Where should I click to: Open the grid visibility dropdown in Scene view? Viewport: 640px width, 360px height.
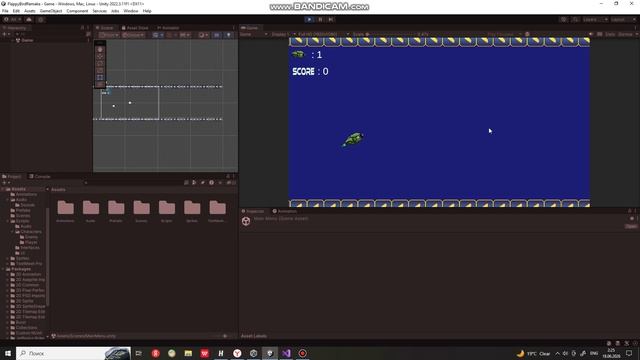(x=158, y=35)
